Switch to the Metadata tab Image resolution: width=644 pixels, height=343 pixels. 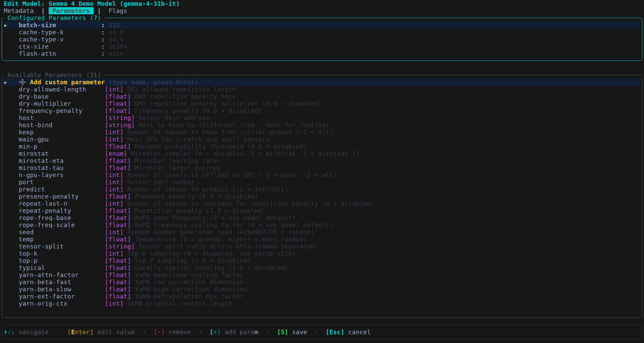18,11
